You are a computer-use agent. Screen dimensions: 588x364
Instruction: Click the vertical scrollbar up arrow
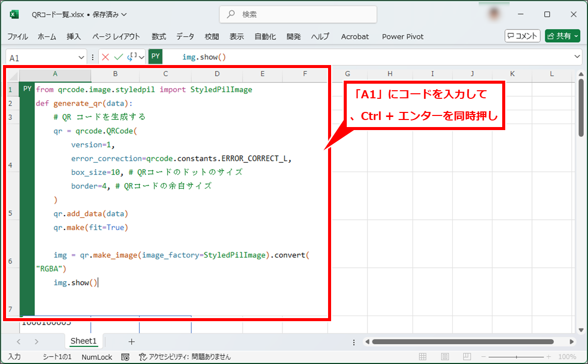point(581,74)
